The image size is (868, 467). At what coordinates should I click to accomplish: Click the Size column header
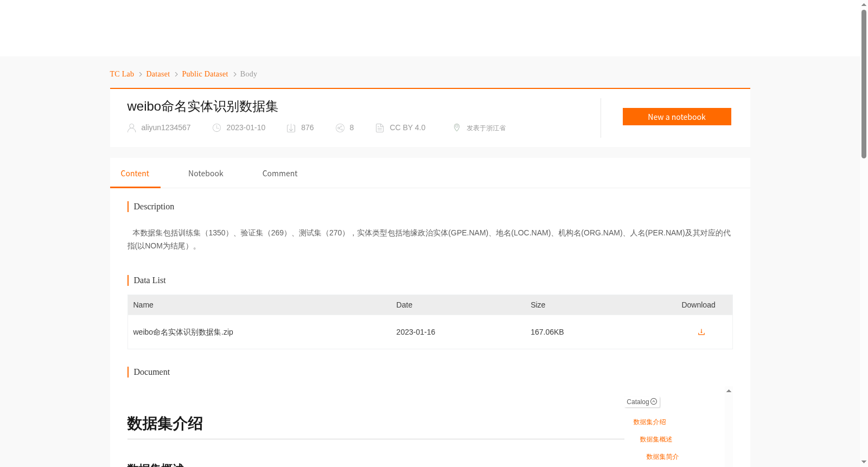point(538,305)
